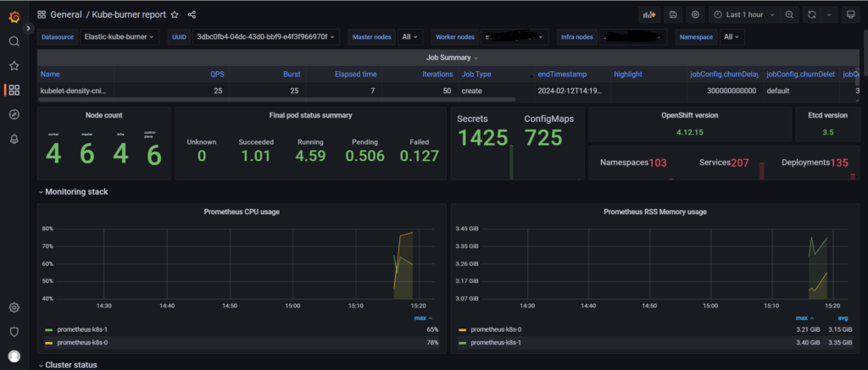Sort table by QPS column
The height and width of the screenshot is (370, 868).
[x=216, y=75]
